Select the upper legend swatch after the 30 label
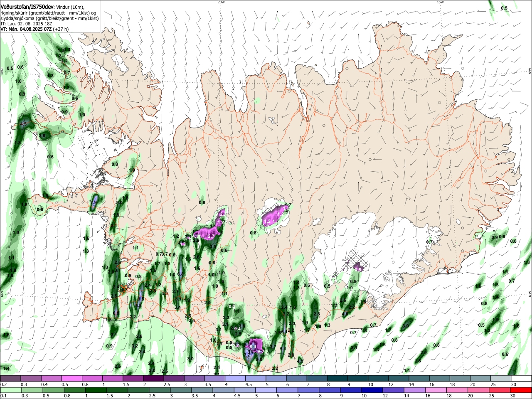 click(x=522, y=379)
